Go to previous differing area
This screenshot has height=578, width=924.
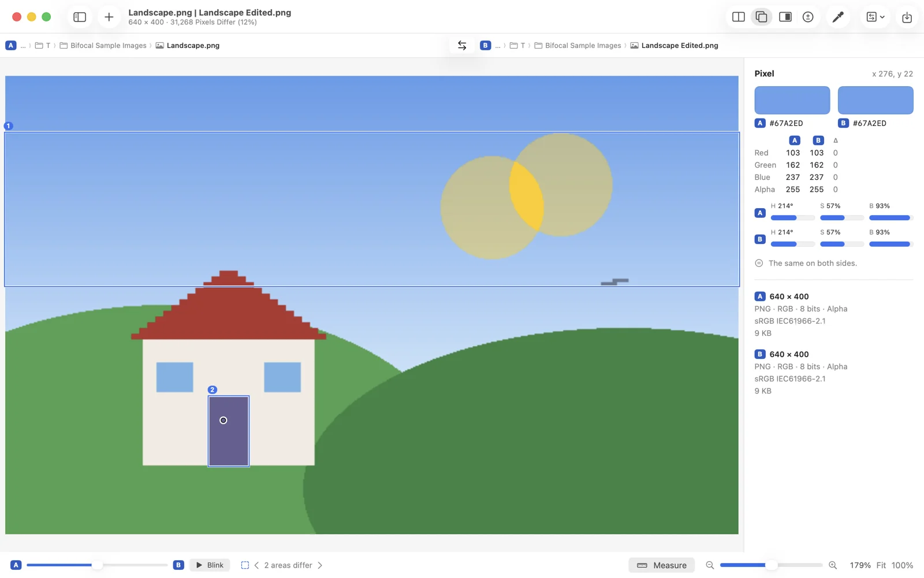256,565
